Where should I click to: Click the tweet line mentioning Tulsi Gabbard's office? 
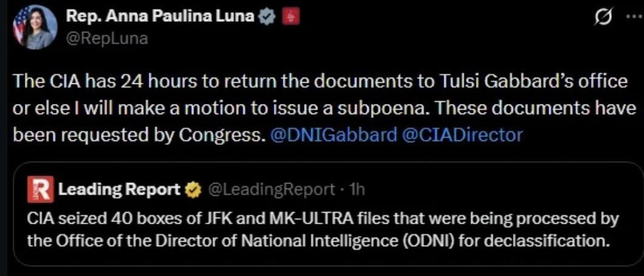coord(320,82)
